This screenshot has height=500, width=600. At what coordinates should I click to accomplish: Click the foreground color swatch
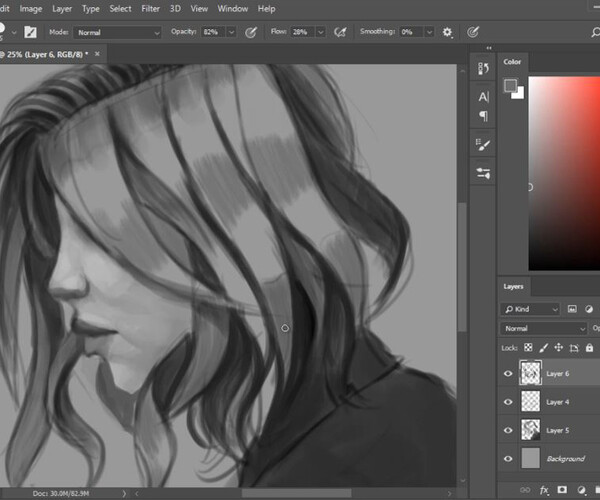[x=510, y=85]
